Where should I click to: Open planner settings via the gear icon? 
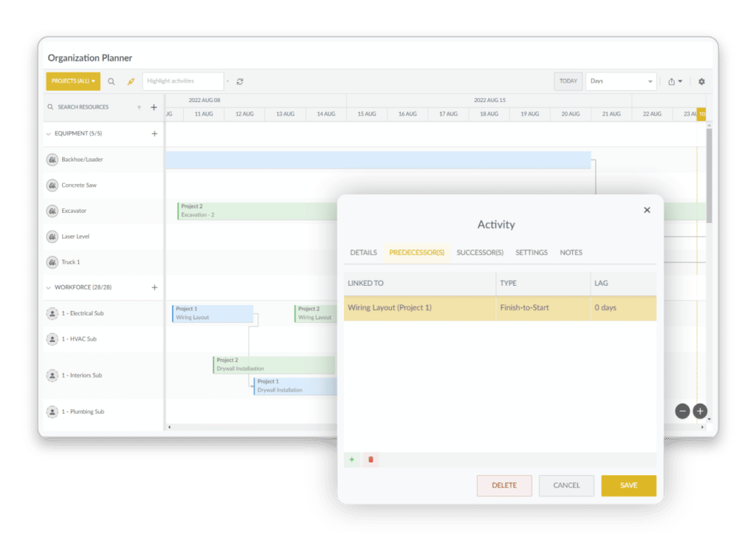click(701, 81)
